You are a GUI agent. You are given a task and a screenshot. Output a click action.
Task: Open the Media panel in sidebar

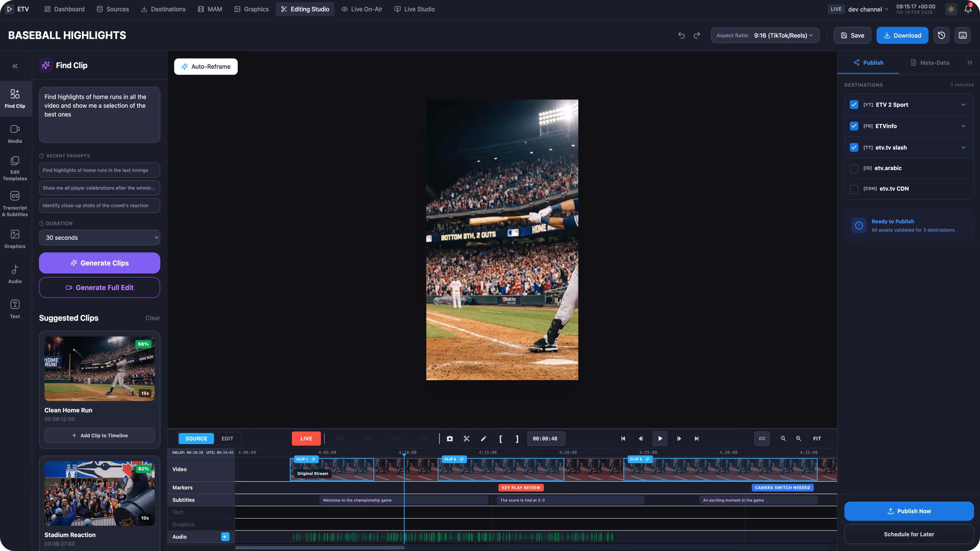(15, 134)
